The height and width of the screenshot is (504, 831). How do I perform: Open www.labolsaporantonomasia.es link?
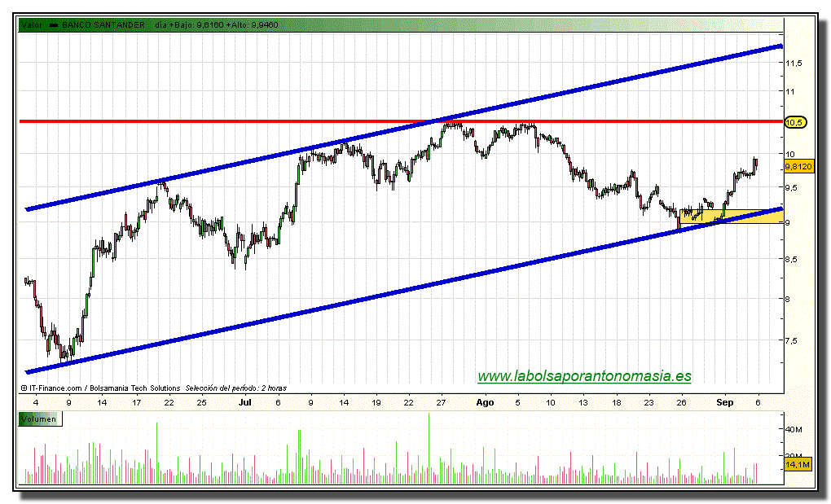point(583,376)
